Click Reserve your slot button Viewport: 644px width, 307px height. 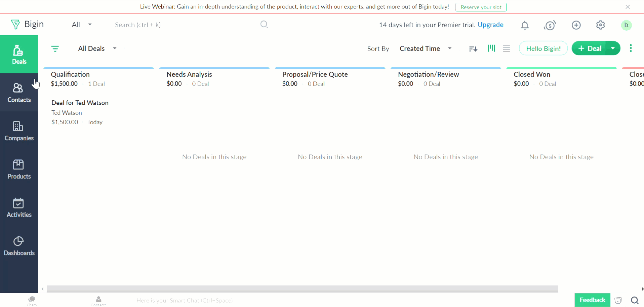click(481, 7)
